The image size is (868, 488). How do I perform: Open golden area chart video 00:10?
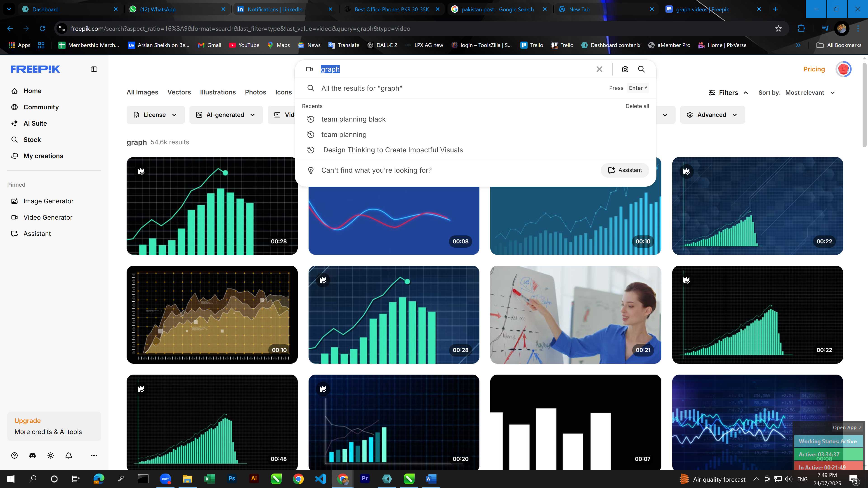212,314
